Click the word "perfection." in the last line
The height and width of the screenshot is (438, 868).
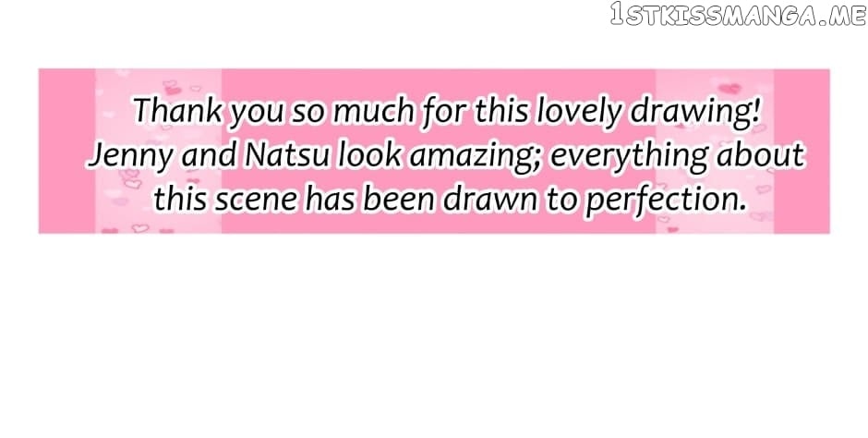tap(666, 202)
